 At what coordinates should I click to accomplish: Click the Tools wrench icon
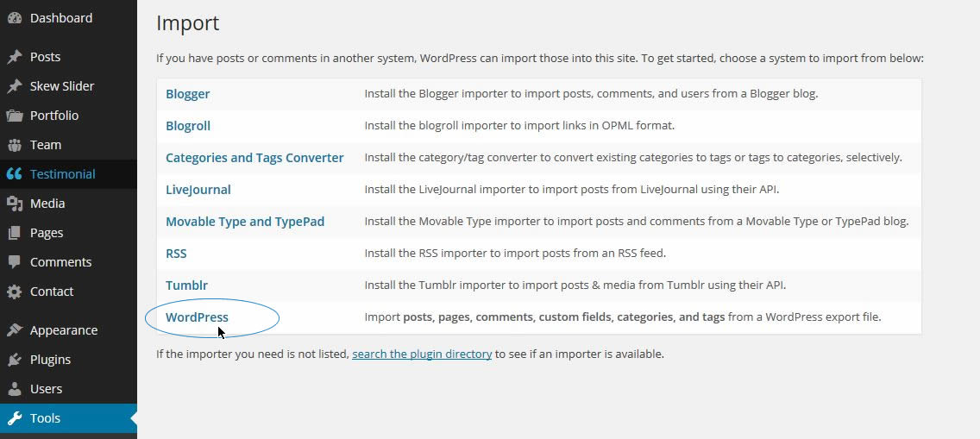(x=14, y=418)
